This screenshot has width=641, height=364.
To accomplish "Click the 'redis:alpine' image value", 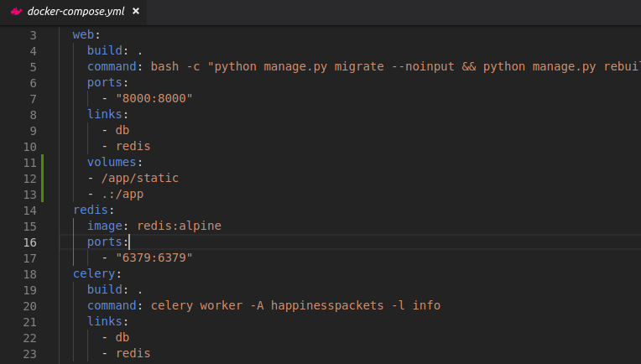I will (x=179, y=226).
